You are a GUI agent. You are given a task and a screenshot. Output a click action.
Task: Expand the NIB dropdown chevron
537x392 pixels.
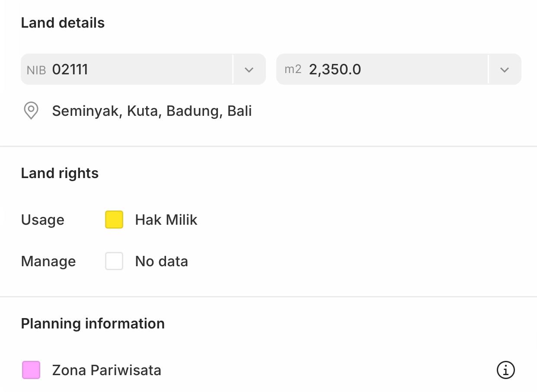[x=249, y=70]
